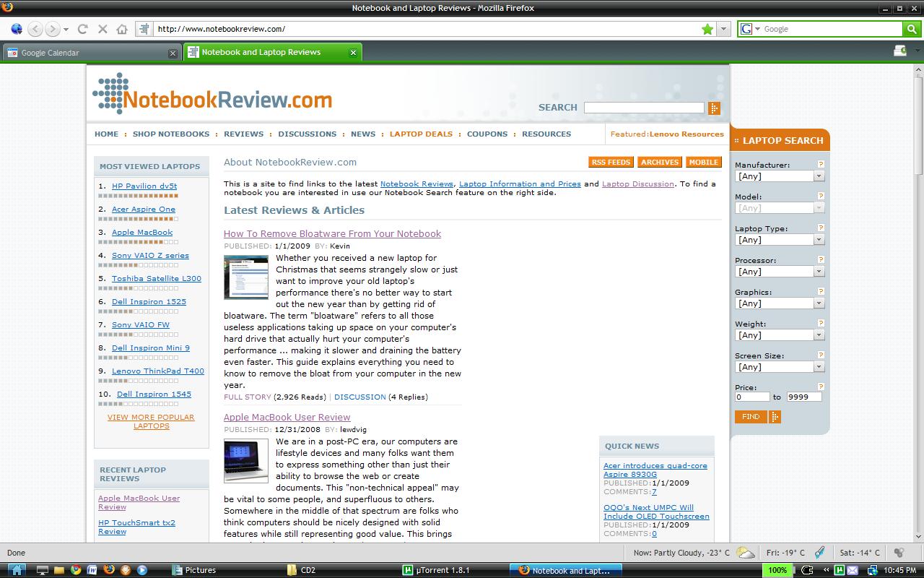This screenshot has height=578, width=924.
Task: Reload the current page
Action: tap(82, 29)
